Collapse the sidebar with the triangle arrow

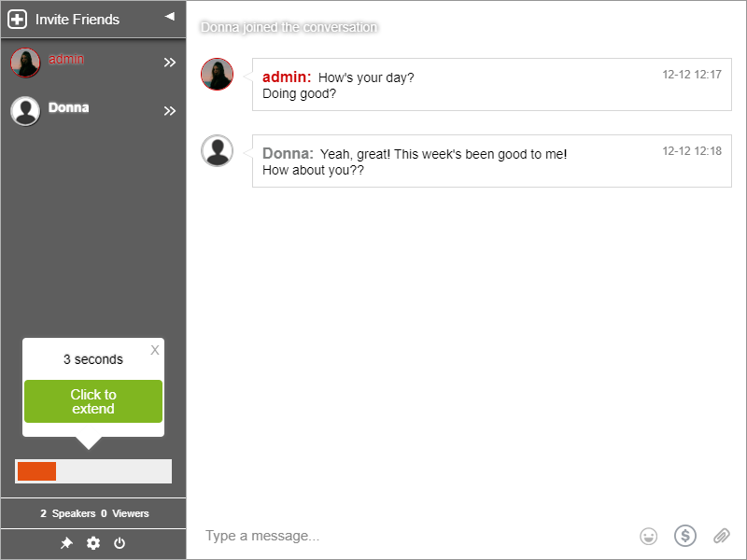[x=169, y=16]
